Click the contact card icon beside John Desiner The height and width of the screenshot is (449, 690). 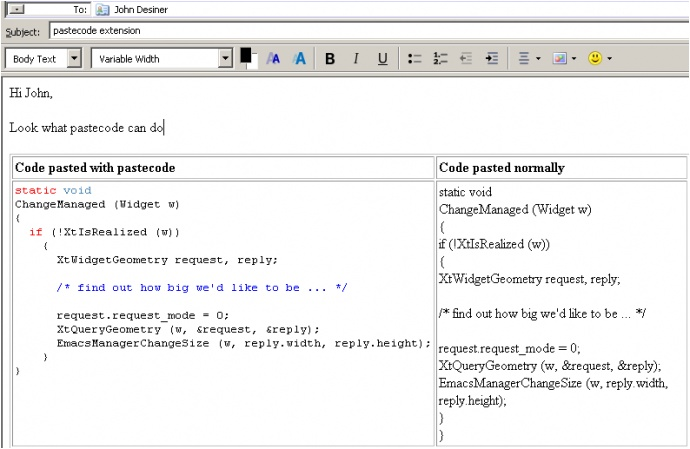[102, 9]
